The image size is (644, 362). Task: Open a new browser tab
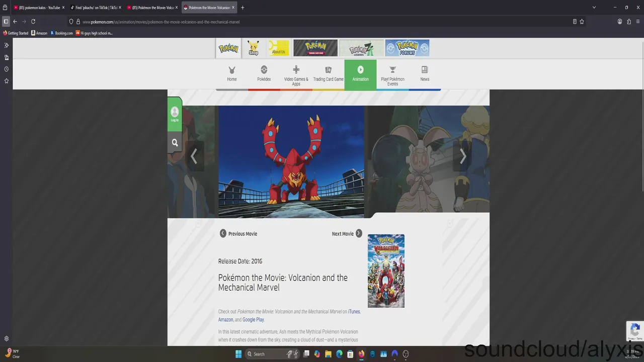(243, 8)
